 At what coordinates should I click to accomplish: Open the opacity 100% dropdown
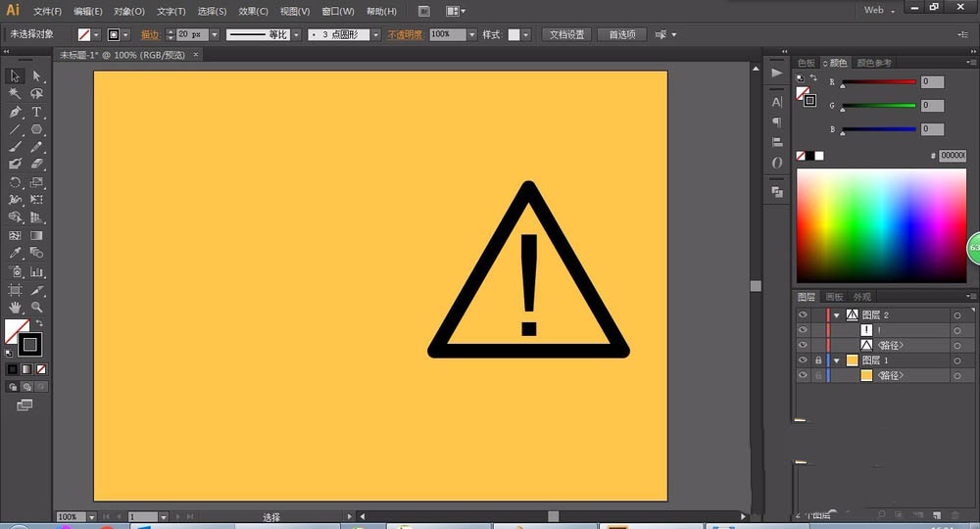point(471,34)
